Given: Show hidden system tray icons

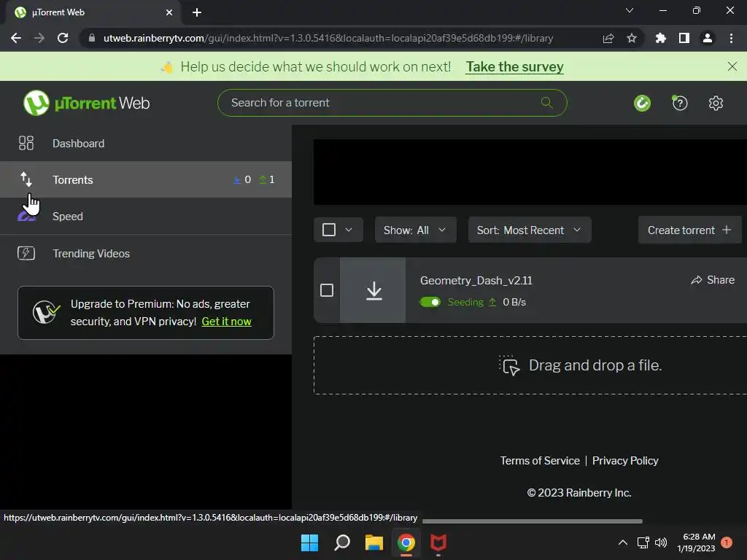Looking at the screenshot, I should [623, 542].
